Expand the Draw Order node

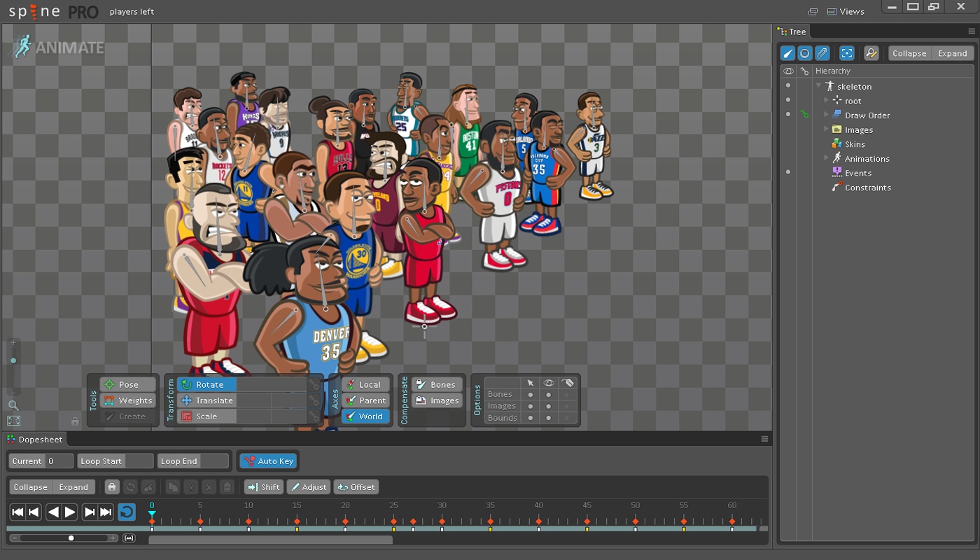826,115
